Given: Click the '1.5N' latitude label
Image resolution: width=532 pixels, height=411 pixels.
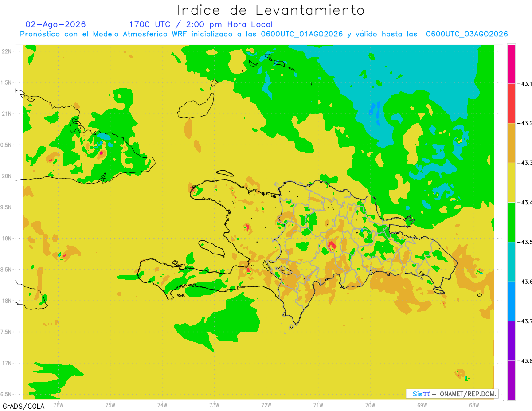Looking at the screenshot, I should coord(6,82).
